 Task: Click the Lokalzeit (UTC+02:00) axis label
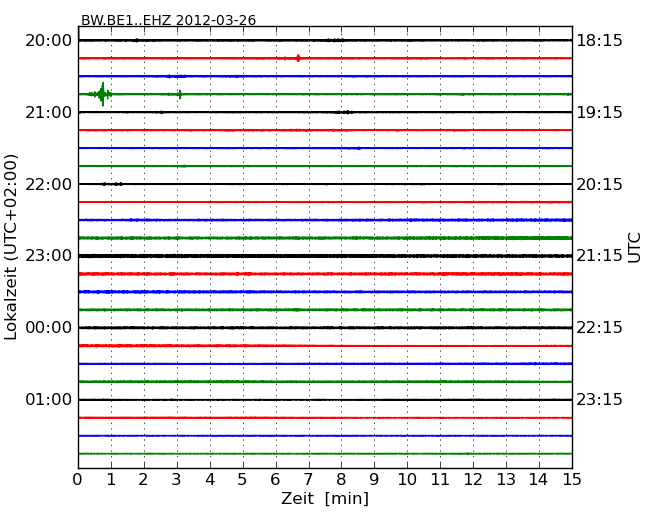tap(11, 247)
